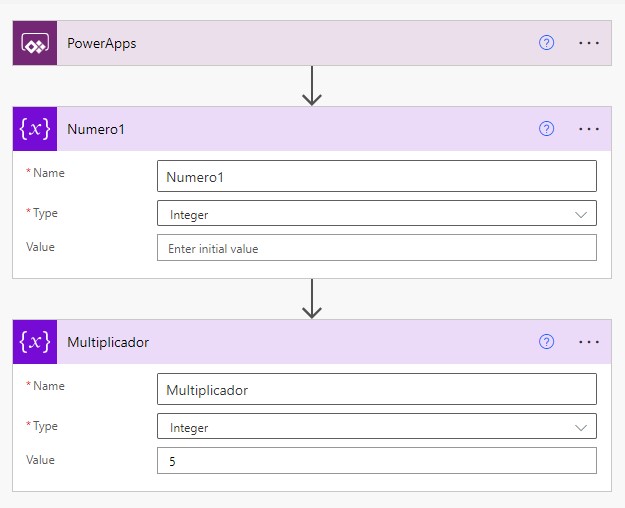Click the Numero1 initial value field

pyautogui.click(x=376, y=248)
